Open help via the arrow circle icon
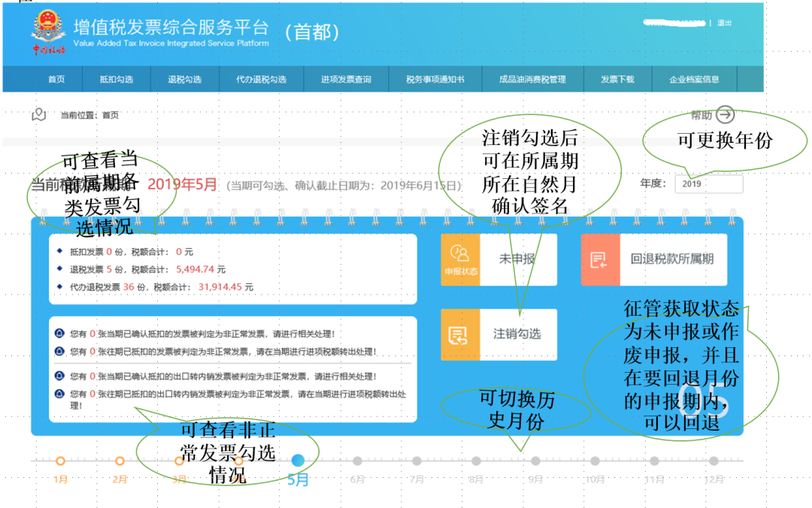 [726, 114]
